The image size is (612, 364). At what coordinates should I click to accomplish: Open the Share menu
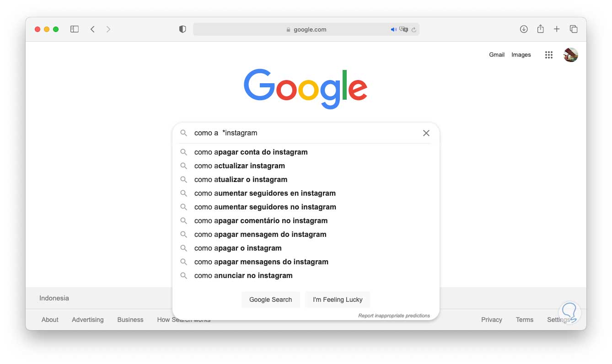click(x=540, y=29)
